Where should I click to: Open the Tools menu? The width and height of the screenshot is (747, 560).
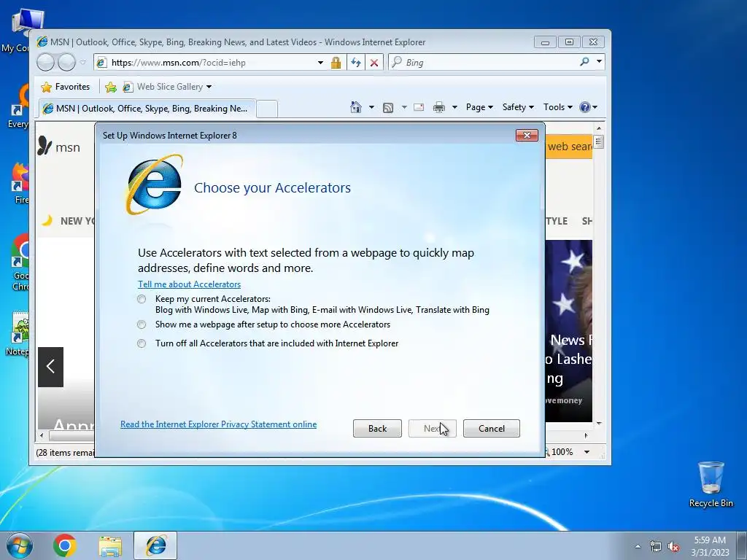point(558,107)
